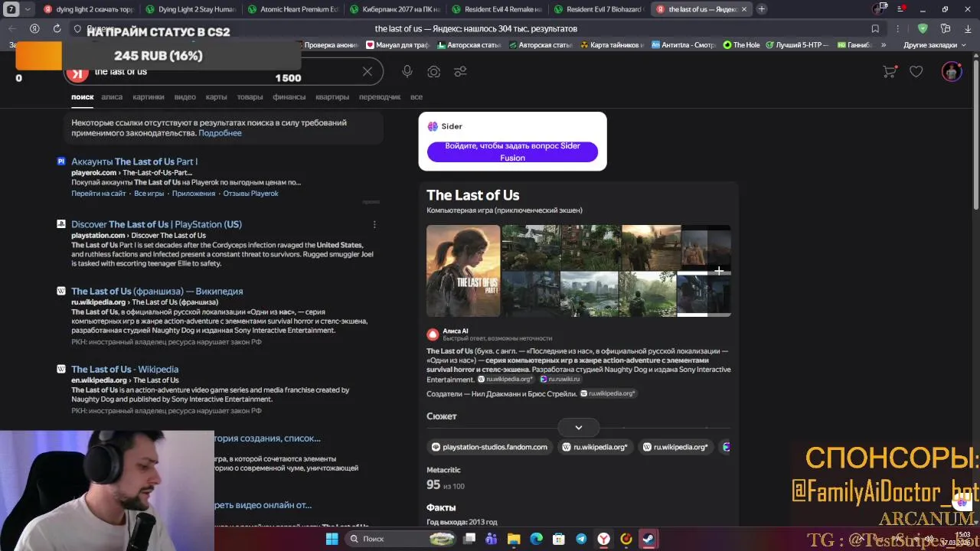Viewport: 980px width, 551px height.
Task: Select the квартиры search tab
Action: 332,97
